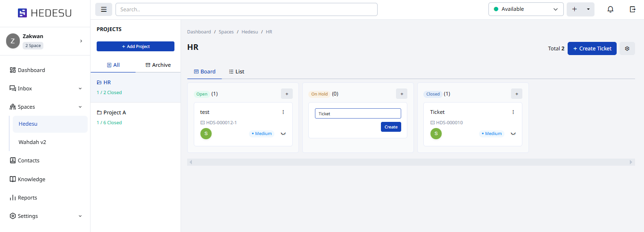Viewport: 644px width, 232px height.
Task: Click the Add Project button
Action: point(135,47)
